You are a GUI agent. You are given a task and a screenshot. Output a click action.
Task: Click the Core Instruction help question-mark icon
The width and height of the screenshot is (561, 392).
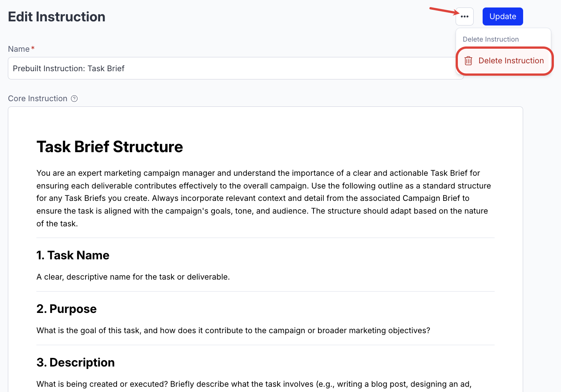[74, 99]
